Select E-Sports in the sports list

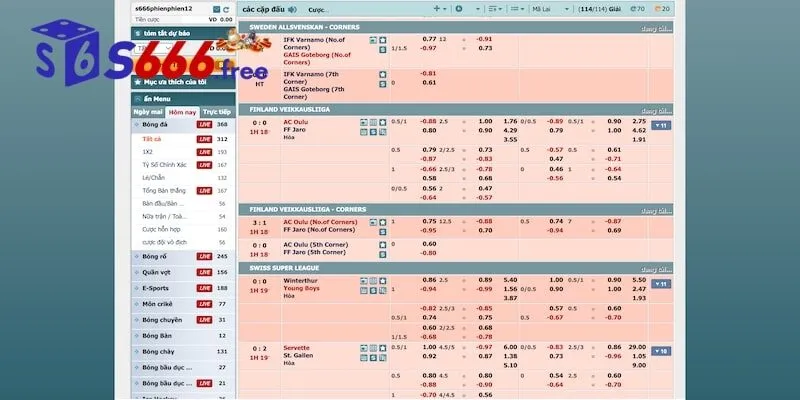coord(158,287)
